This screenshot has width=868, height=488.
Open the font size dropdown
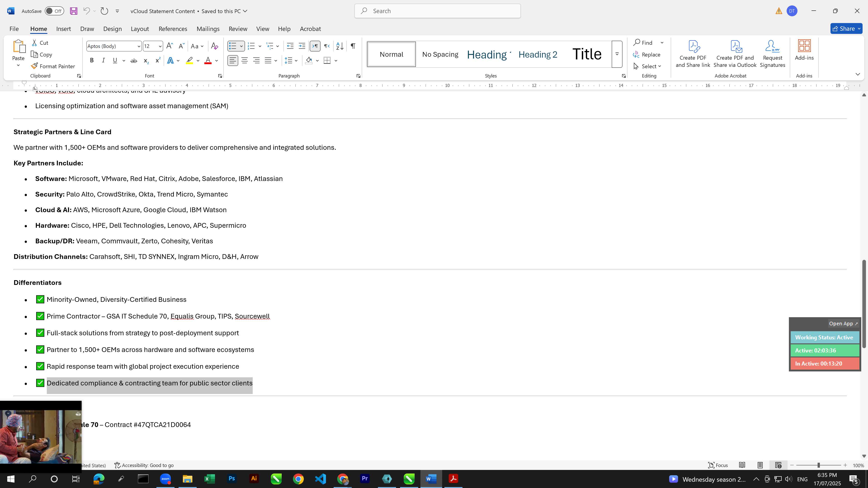coord(160,46)
